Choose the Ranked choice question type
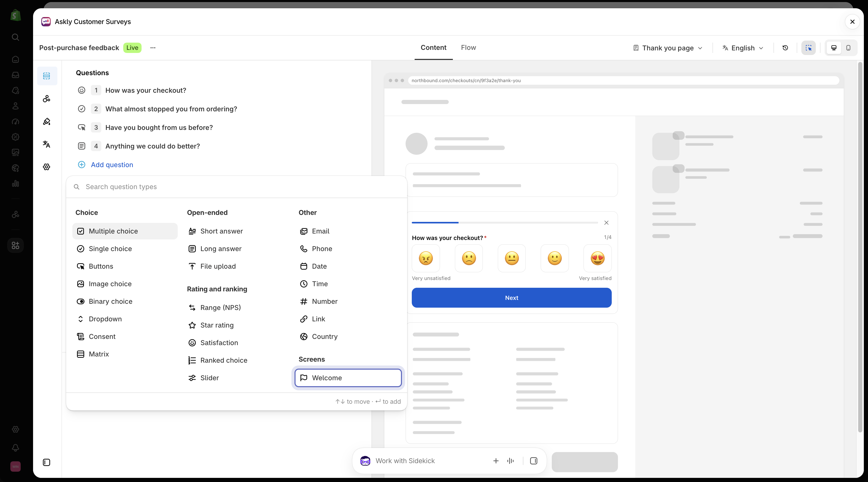This screenshot has width=868, height=482. coord(237,360)
